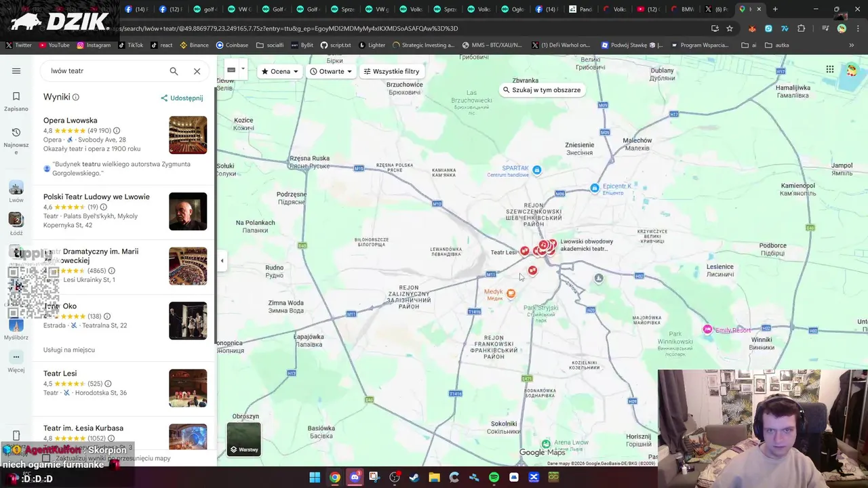Click info icon next to Teatr Lesi reviews
Screen dimensions: 868x488
coord(108,384)
